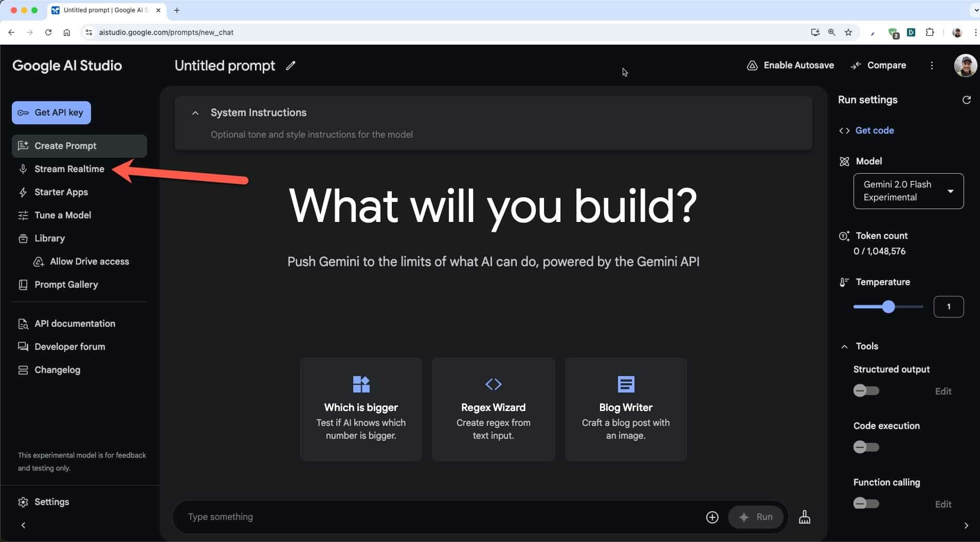Image resolution: width=980 pixels, height=542 pixels.
Task: Click the refresh Run settings icon
Action: [x=967, y=100]
